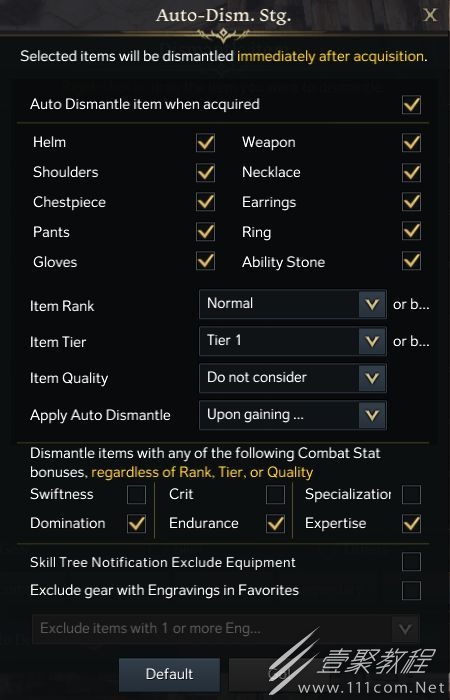Close the Auto-Dism. Stg. window
This screenshot has width=450, height=700.
pyautogui.click(x=430, y=16)
